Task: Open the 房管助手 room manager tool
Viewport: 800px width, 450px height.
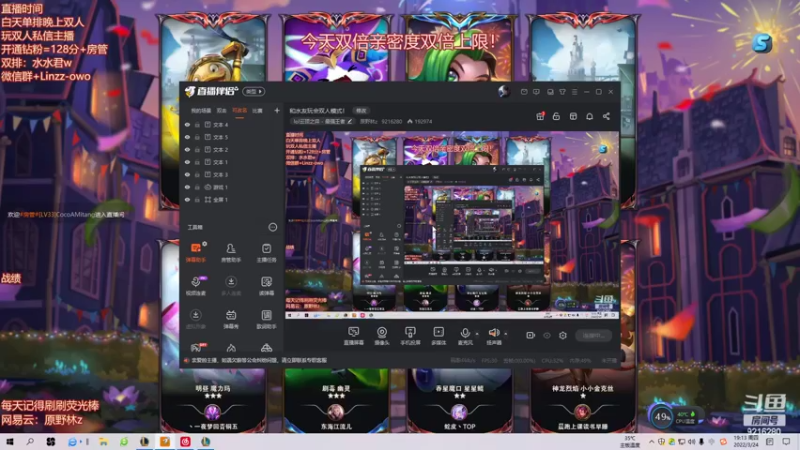Action: pos(231,253)
